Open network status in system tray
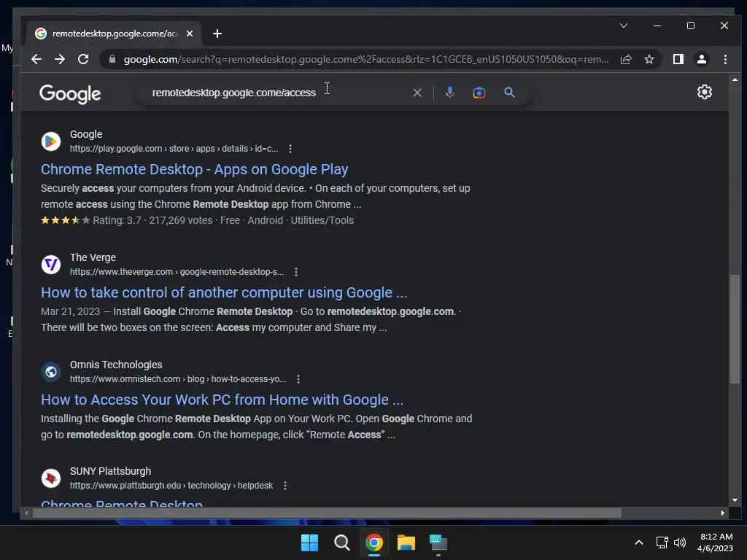This screenshot has width=747, height=560. (662, 542)
